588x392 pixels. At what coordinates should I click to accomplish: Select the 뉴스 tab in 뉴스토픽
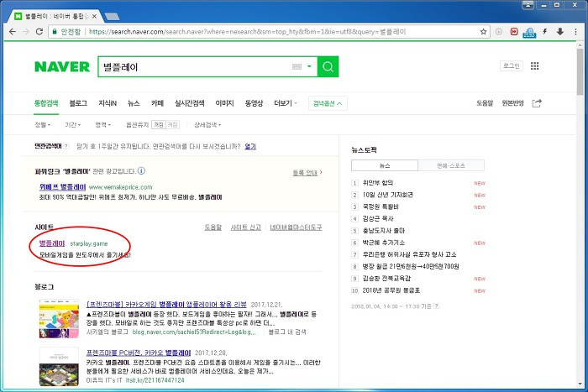(x=385, y=165)
